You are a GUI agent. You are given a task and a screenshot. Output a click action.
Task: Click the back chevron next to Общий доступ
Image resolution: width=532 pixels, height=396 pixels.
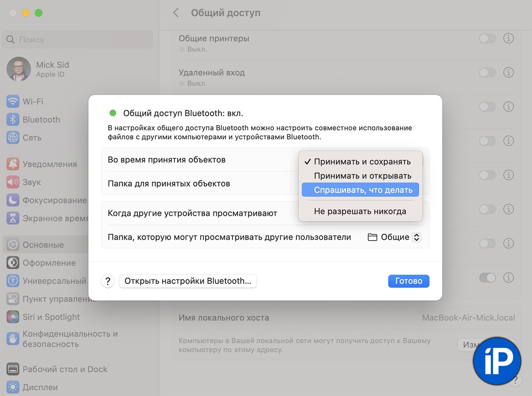[x=175, y=12]
